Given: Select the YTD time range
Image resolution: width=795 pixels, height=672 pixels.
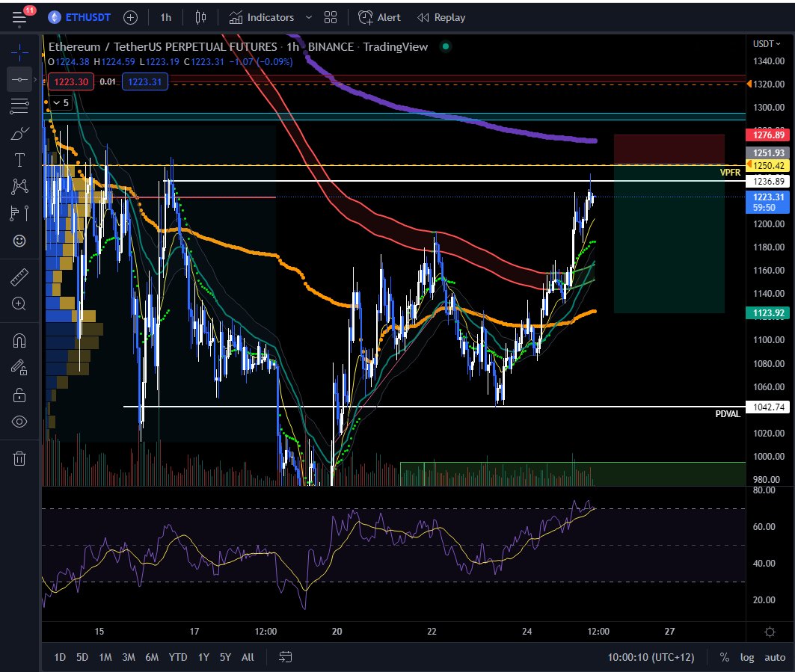Looking at the screenshot, I should tap(178, 657).
